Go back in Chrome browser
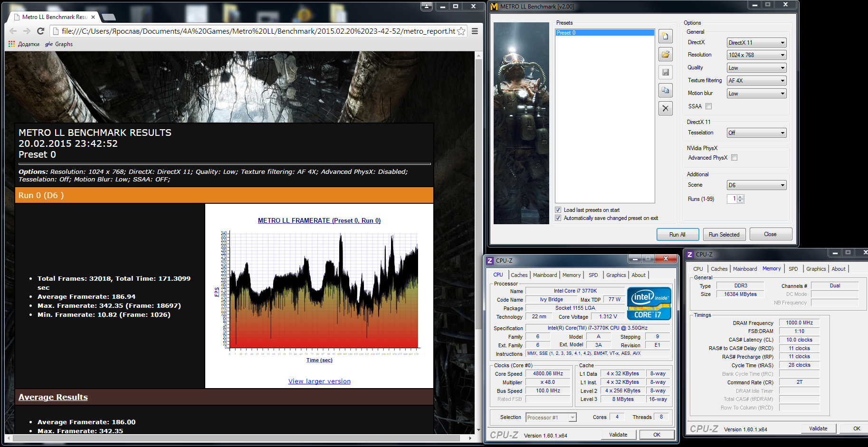Viewport: 868px width, 447px height. [13, 31]
